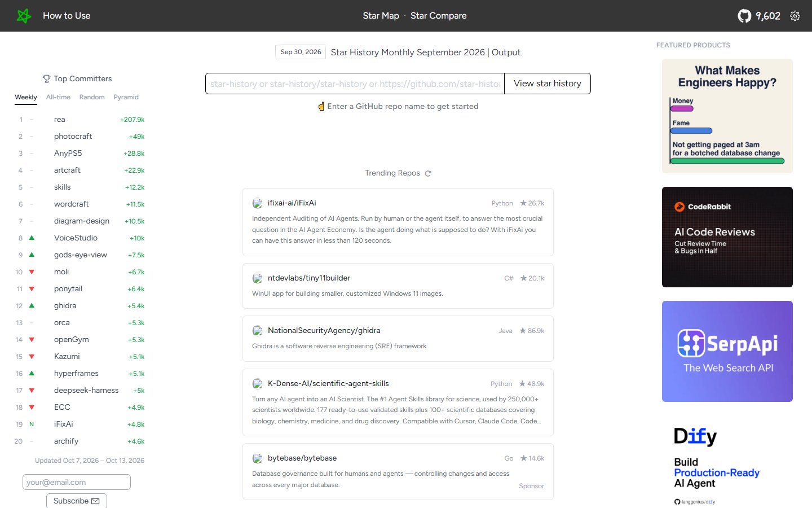
Task: Click the View star history button
Action: (x=548, y=84)
